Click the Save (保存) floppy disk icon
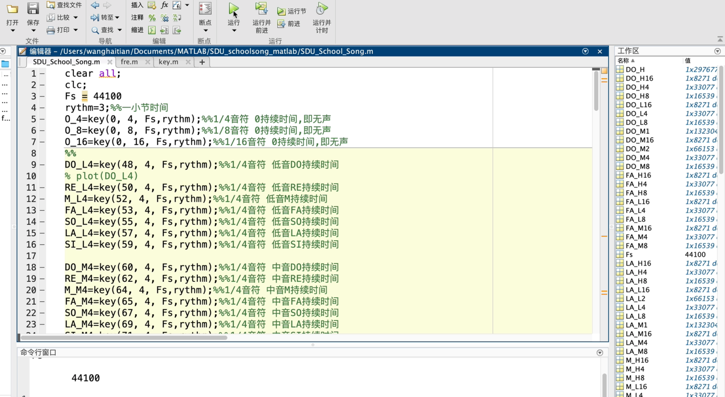 coord(33,8)
